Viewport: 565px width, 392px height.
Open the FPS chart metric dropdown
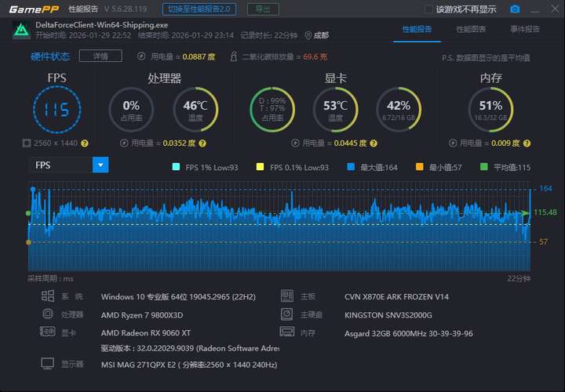(100, 165)
